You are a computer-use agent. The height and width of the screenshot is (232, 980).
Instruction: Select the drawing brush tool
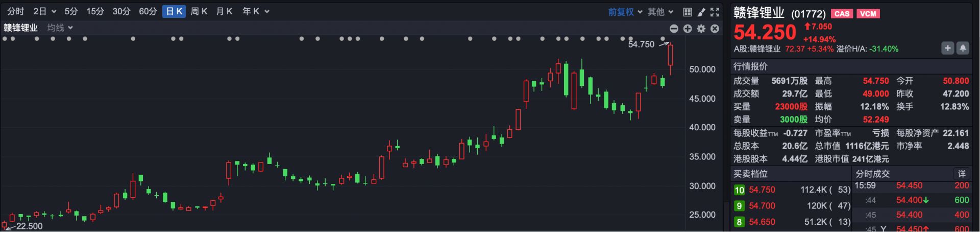[x=701, y=12]
